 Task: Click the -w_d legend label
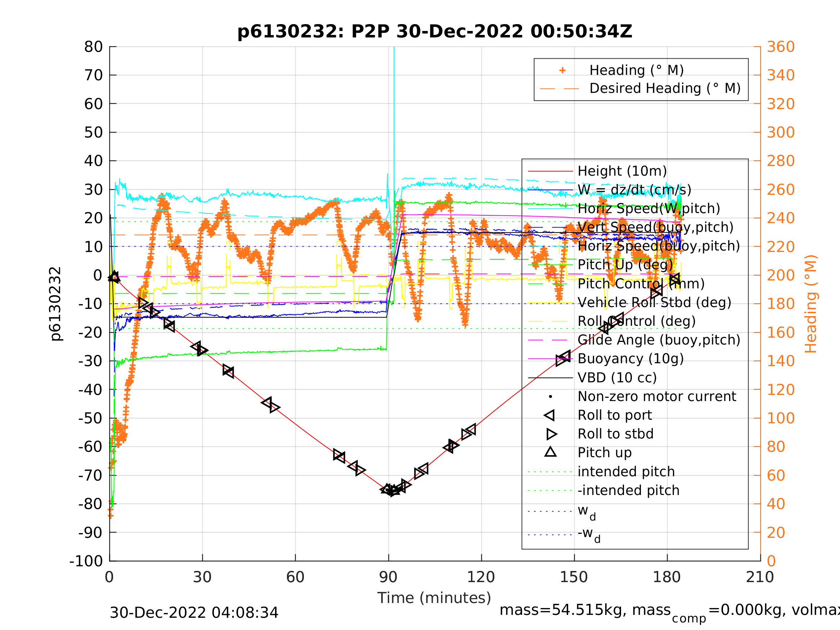point(589,534)
